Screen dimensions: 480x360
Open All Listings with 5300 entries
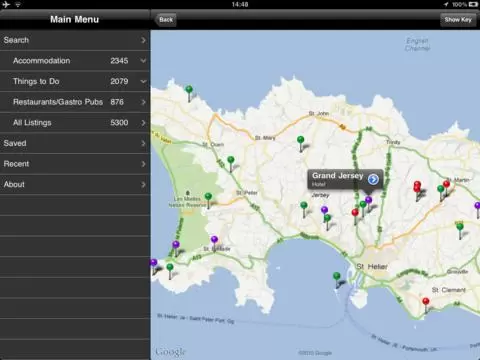(75, 123)
